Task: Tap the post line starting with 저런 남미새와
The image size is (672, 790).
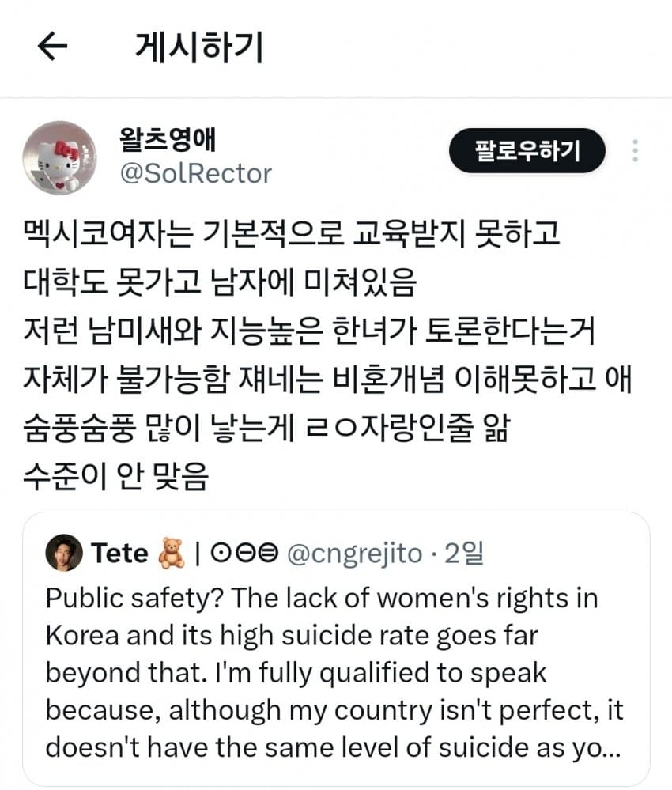Action: point(308,332)
